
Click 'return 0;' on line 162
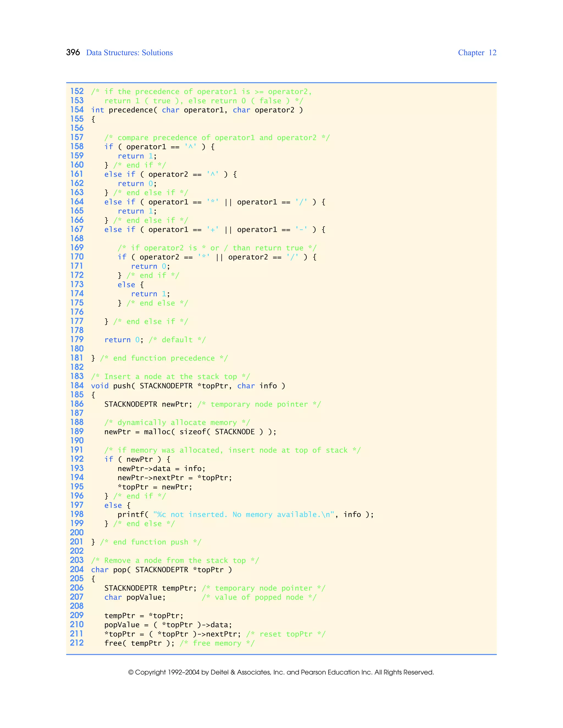(137, 184)
